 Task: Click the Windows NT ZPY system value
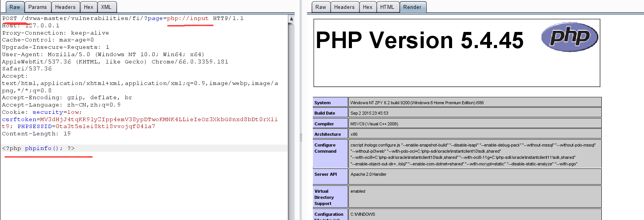coord(417,103)
